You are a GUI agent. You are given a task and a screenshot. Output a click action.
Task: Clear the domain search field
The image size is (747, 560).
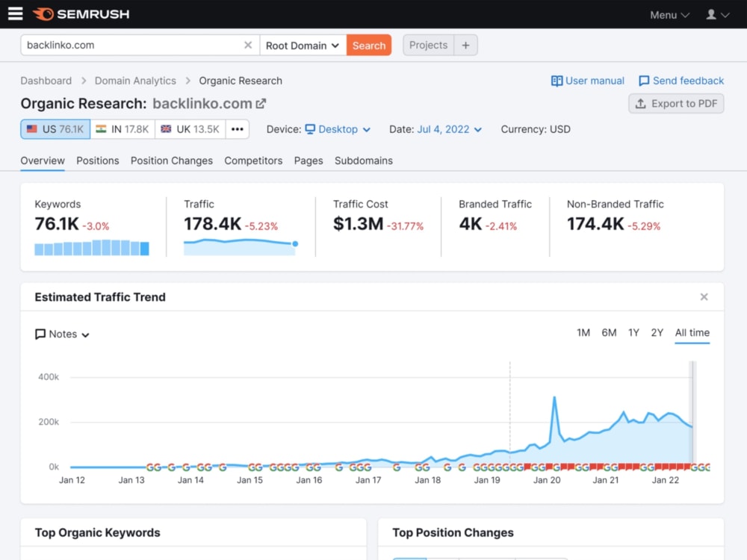(248, 46)
